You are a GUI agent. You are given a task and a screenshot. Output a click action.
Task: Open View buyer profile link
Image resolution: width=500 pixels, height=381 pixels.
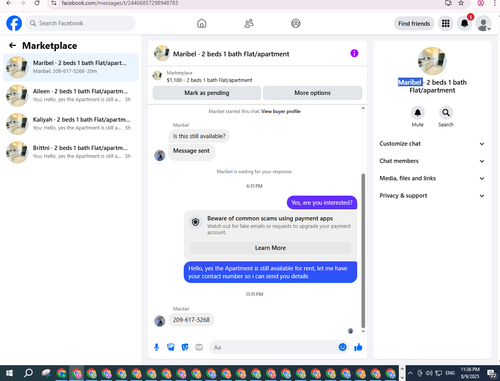pos(281,111)
